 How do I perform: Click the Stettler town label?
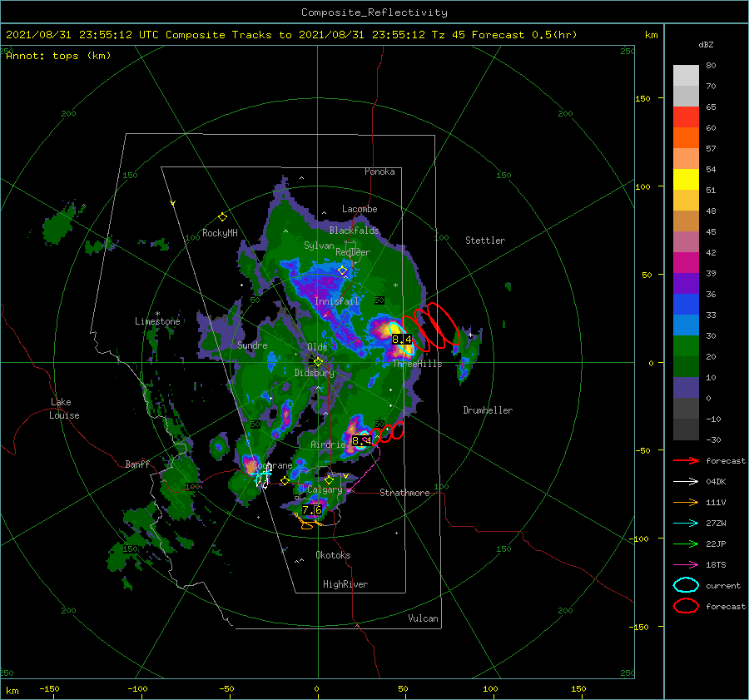(485, 241)
